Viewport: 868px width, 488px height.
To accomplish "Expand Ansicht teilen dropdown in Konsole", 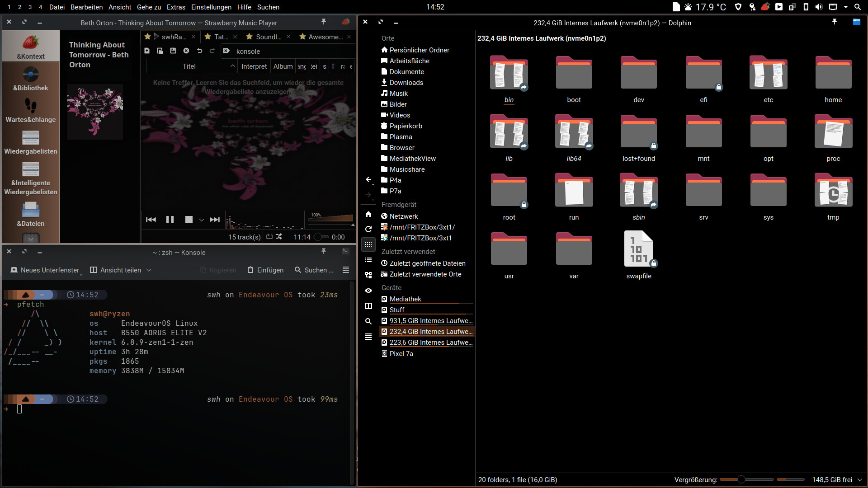I will 149,270.
